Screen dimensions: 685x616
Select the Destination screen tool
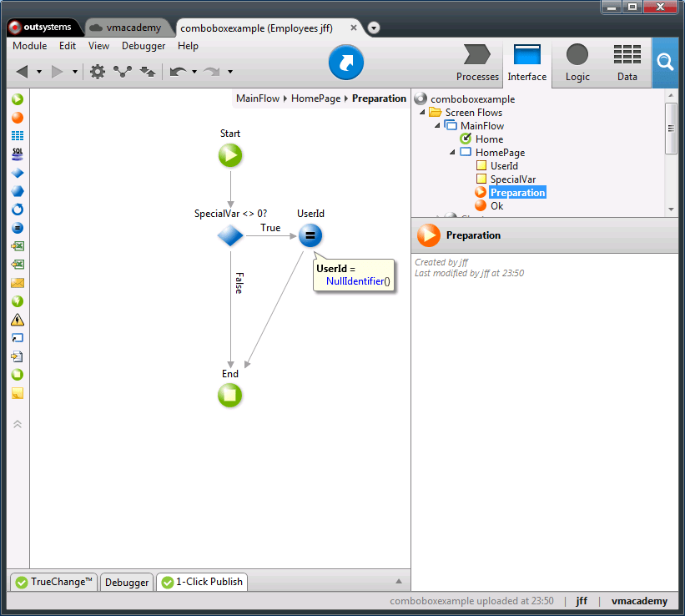(18, 338)
